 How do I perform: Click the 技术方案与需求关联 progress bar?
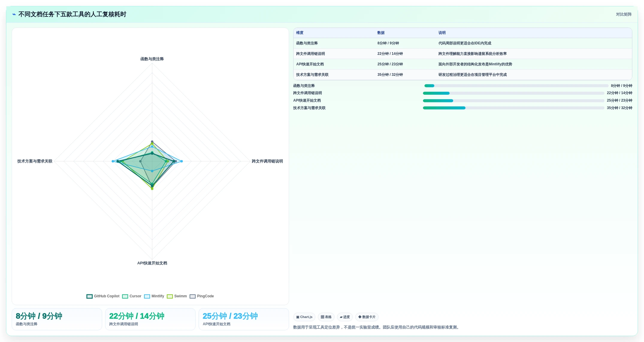point(513,108)
